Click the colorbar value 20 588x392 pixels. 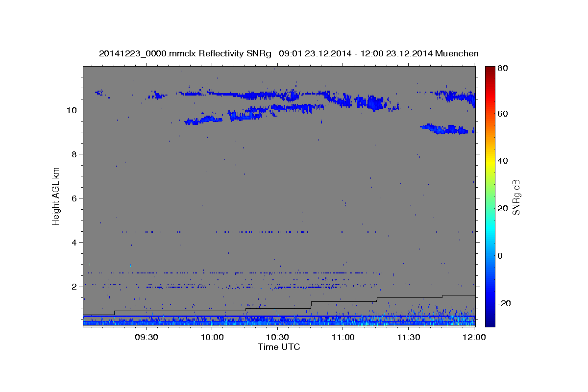502,208
